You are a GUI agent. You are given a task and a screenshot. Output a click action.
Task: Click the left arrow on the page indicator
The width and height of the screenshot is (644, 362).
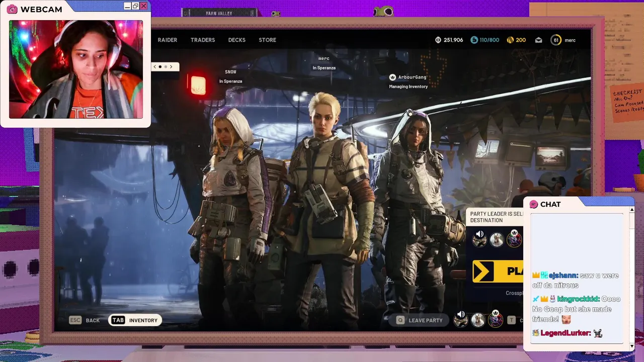point(154,66)
